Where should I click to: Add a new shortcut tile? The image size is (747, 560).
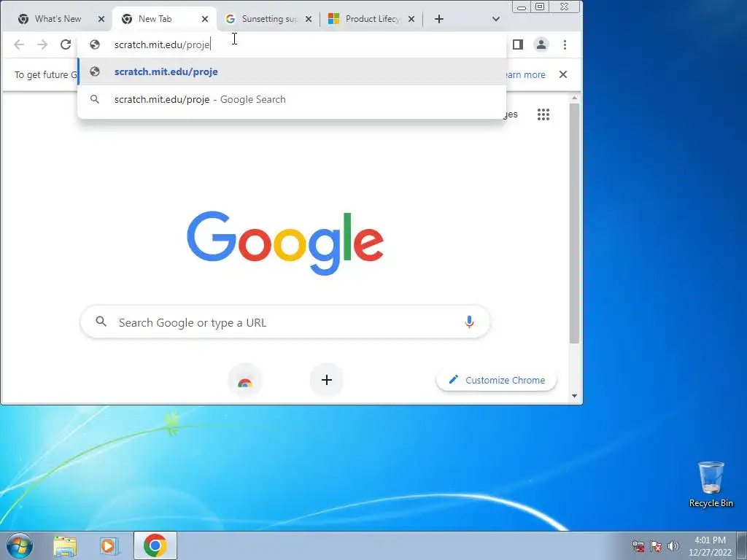327,380
